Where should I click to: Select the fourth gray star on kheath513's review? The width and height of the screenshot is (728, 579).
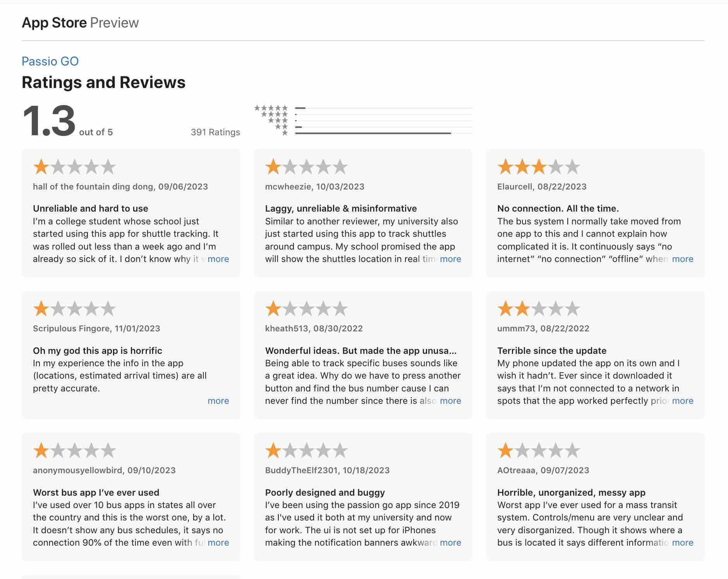(324, 308)
